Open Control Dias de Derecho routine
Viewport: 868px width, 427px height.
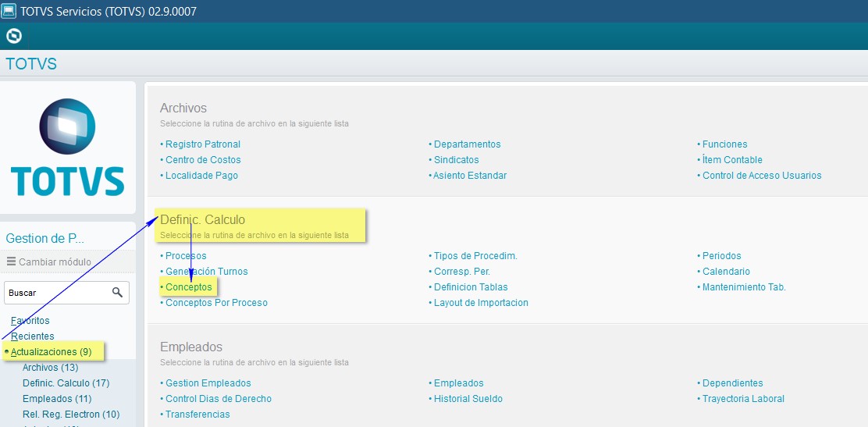219,398
